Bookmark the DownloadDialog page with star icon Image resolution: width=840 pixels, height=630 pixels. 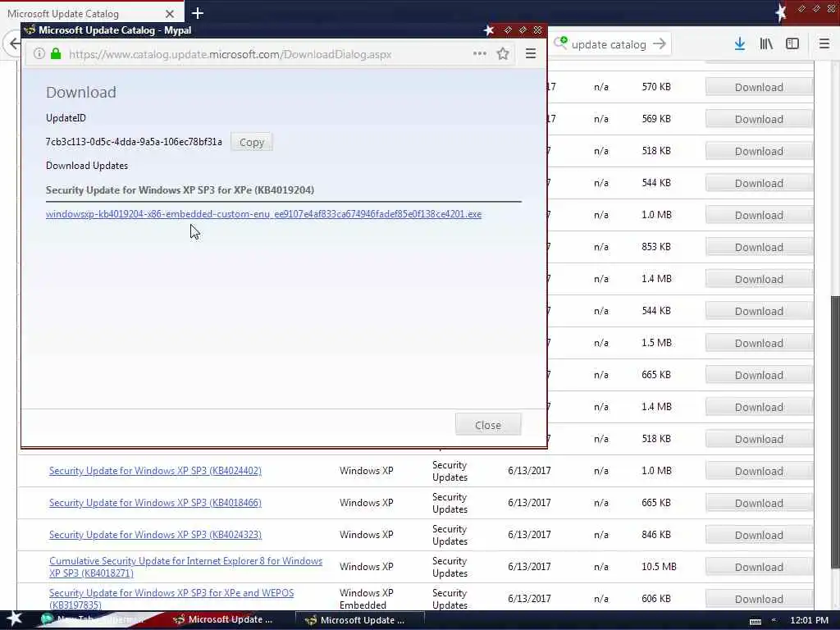[503, 53]
